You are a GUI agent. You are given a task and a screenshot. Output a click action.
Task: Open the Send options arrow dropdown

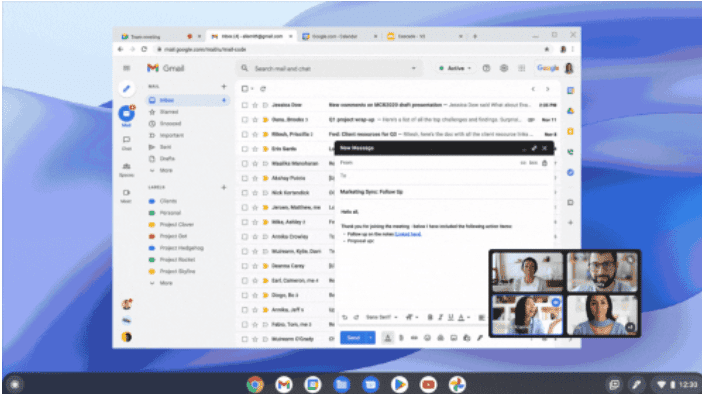pyautogui.click(x=371, y=338)
